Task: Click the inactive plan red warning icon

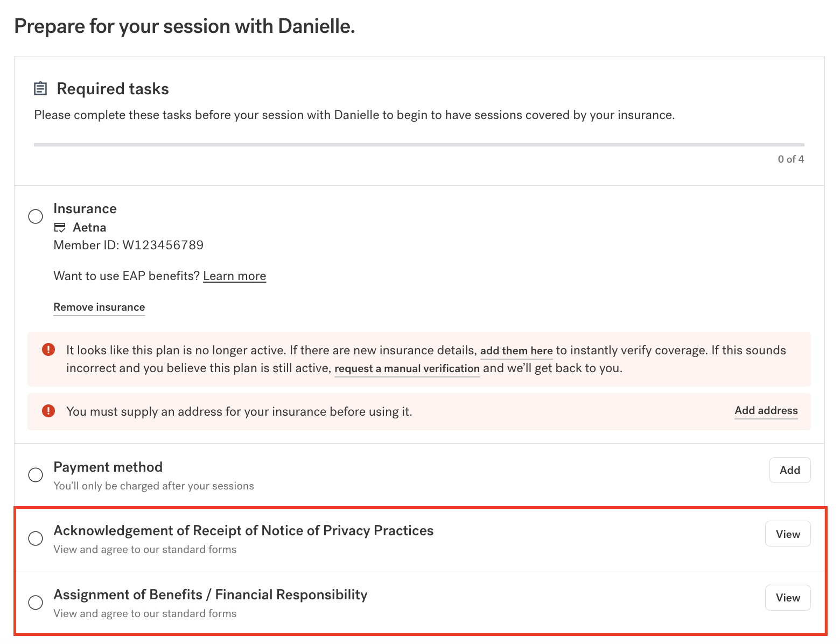Action: click(x=48, y=349)
